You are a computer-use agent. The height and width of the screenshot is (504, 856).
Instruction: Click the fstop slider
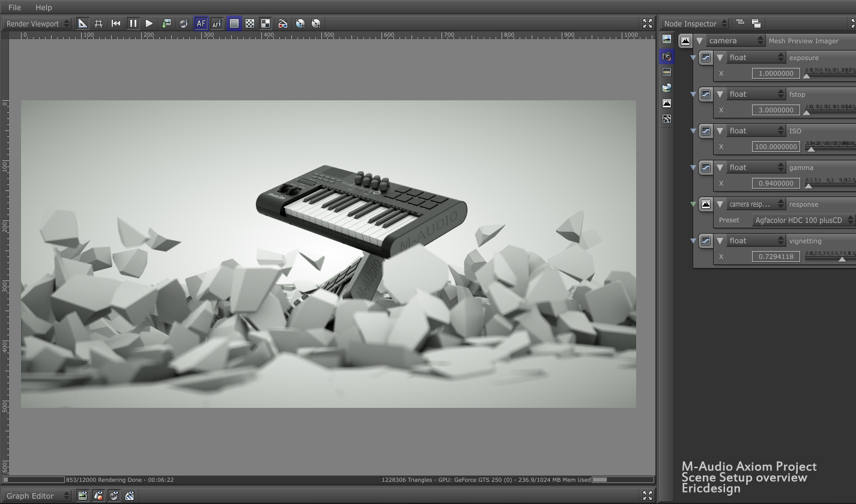pyautogui.click(x=830, y=110)
